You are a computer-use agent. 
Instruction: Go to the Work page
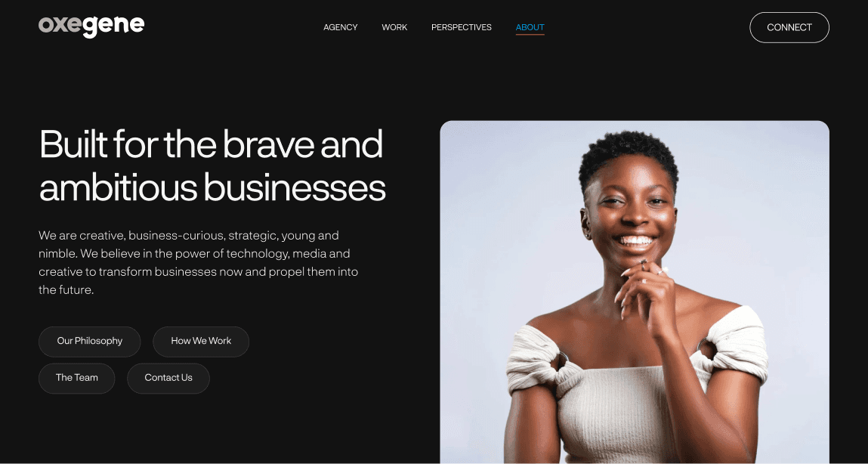click(394, 27)
